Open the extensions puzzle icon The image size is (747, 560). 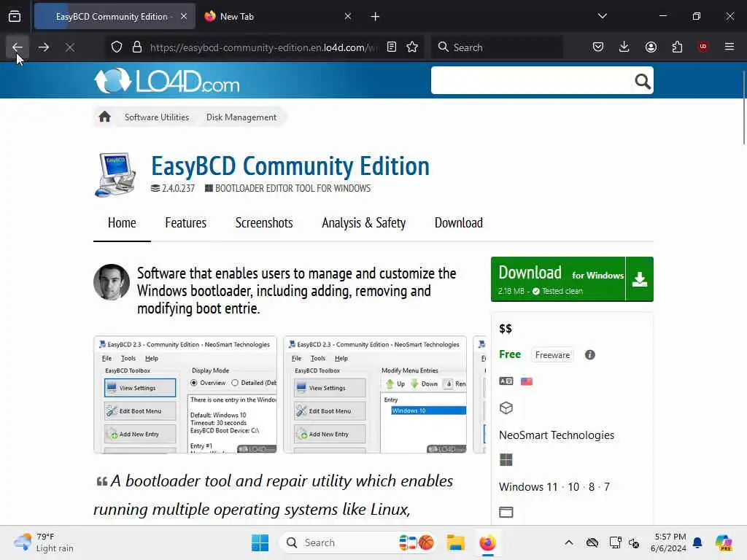click(x=677, y=47)
